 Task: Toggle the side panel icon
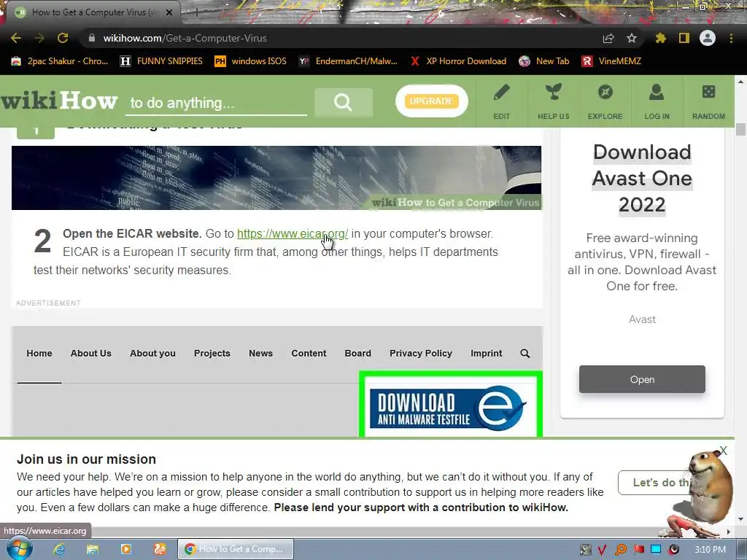coord(684,38)
